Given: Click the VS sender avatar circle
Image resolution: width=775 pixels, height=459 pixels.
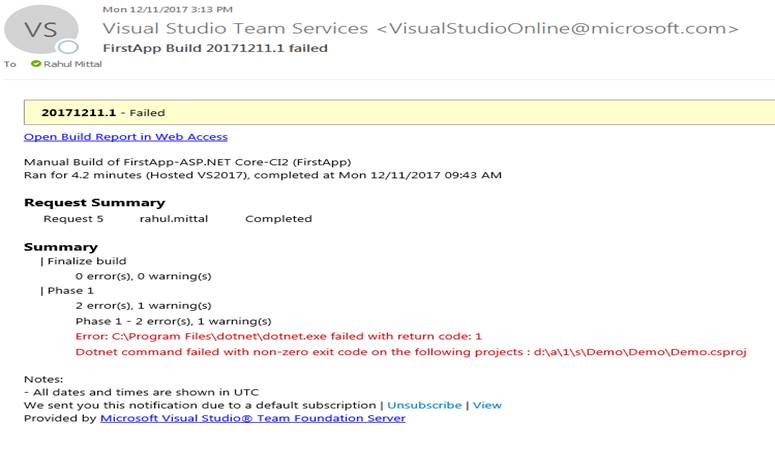Looking at the screenshot, I should 41,30.
